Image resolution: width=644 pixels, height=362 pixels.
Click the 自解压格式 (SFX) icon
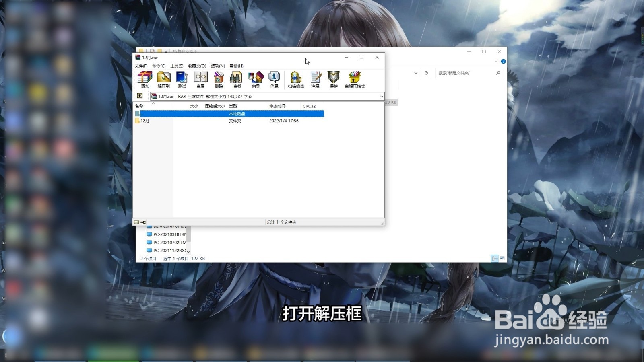[x=355, y=80]
